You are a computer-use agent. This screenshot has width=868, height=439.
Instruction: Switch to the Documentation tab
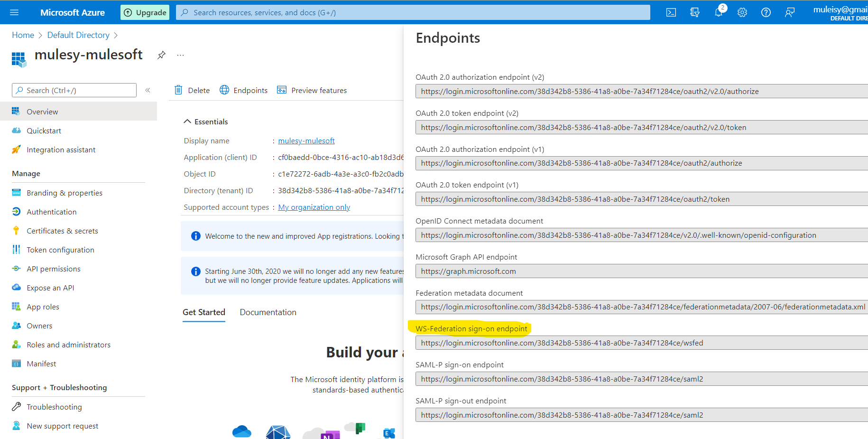tap(268, 312)
